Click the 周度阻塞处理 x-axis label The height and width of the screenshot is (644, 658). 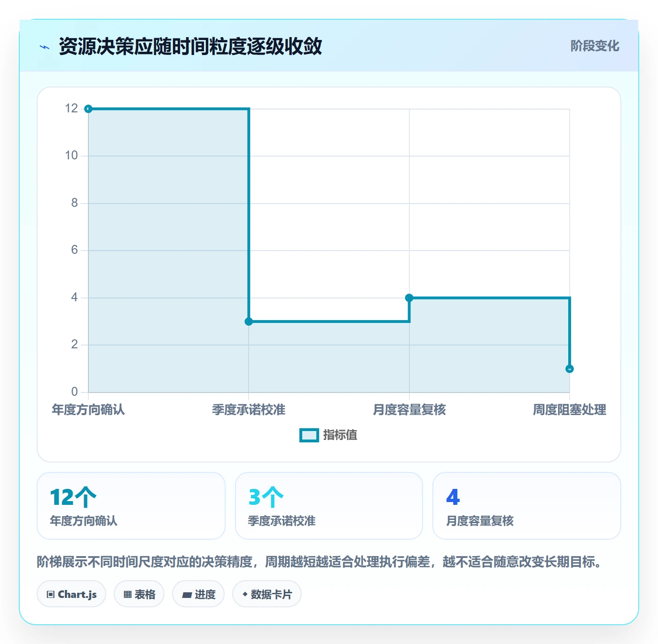click(570, 410)
